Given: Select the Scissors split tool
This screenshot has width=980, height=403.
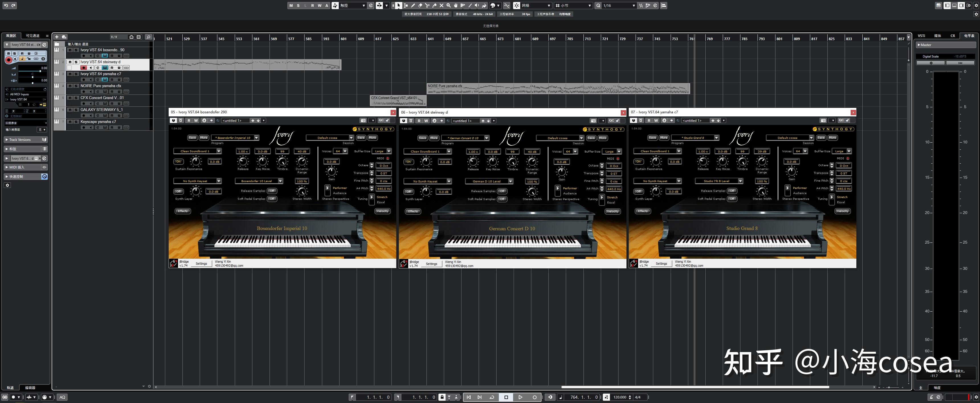Looking at the screenshot, I should [427, 5].
